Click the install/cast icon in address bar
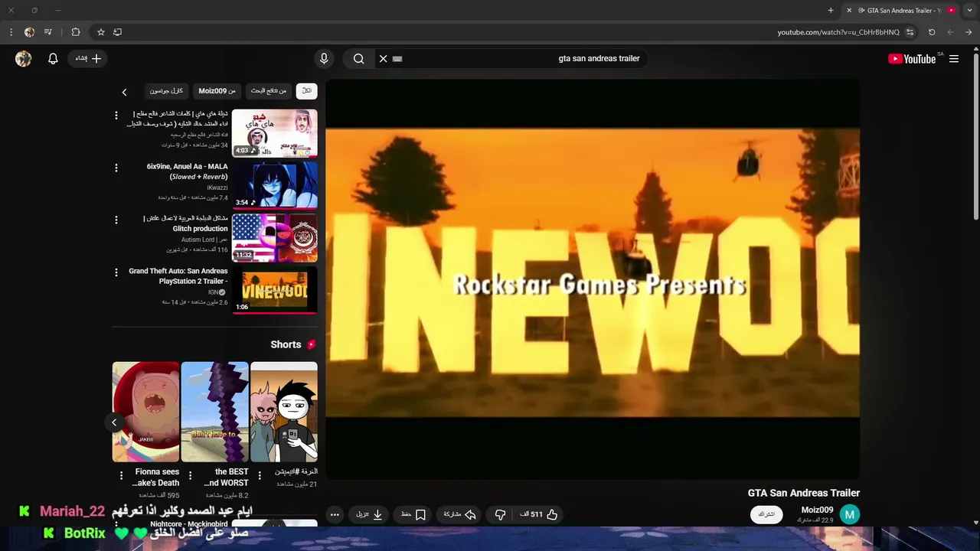980x551 pixels. pos(117,32)
